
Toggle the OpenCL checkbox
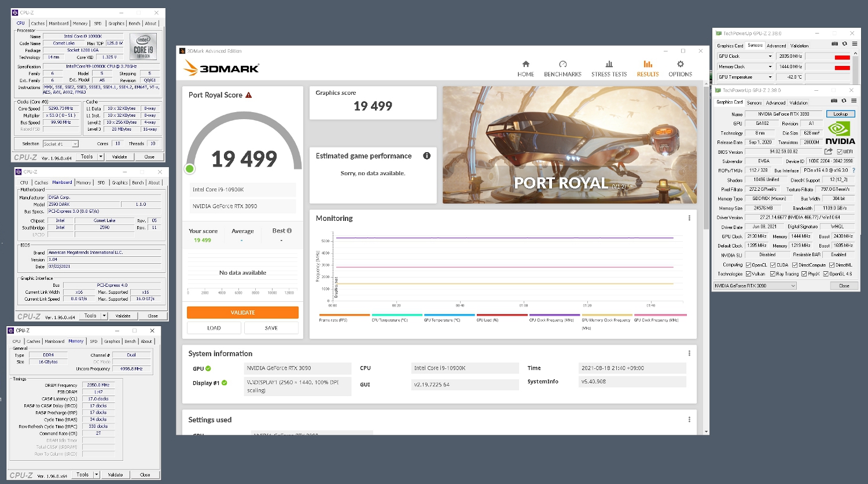[x=748, y=265]
